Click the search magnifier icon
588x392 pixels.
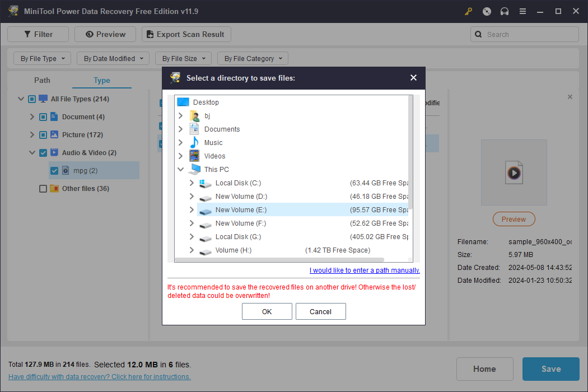pyautogui.click(x=478, y=34)
